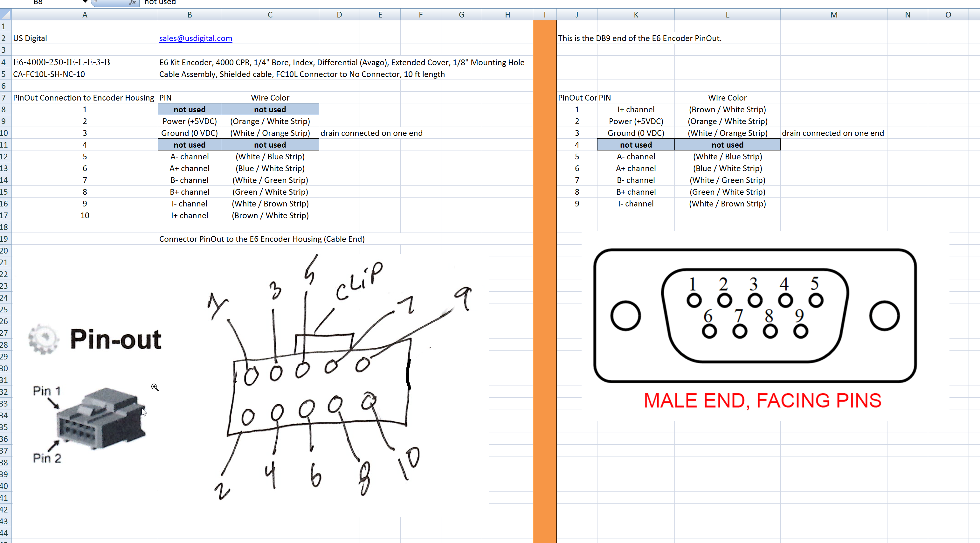Click '(Brown / White Strip)' in column L
Viewport: 980px width, 543px height.
pos(727,110)
